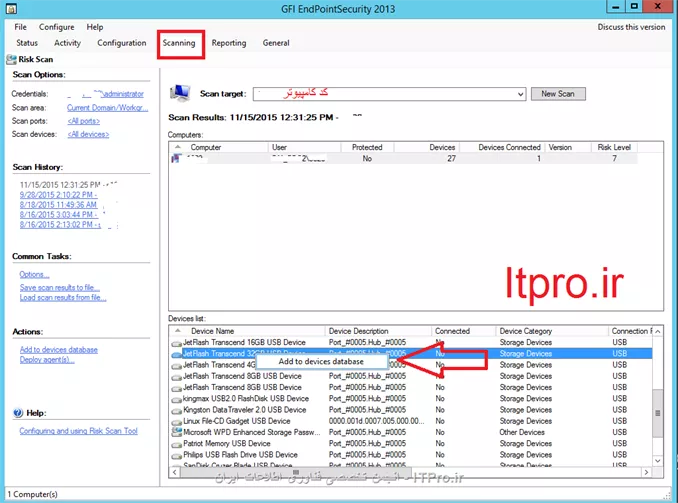Switch to the Activity tab
Viewport: 678px width, 503px height.
point(67,43)
